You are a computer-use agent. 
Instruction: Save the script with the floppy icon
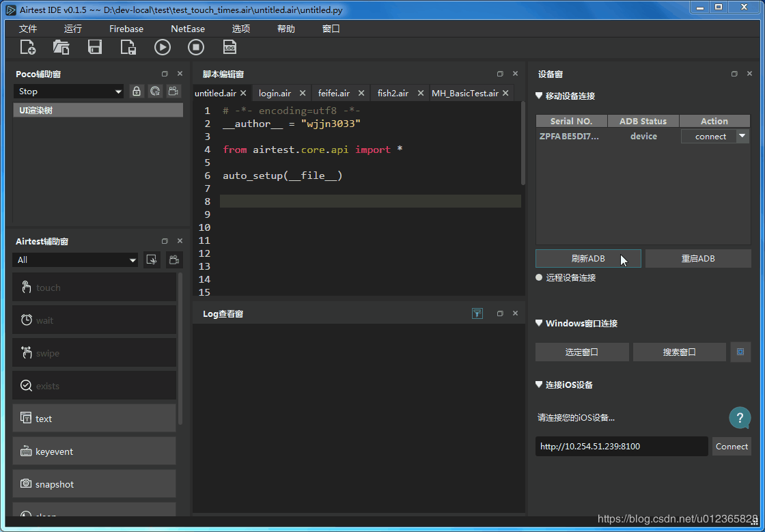tap(95, 47)
